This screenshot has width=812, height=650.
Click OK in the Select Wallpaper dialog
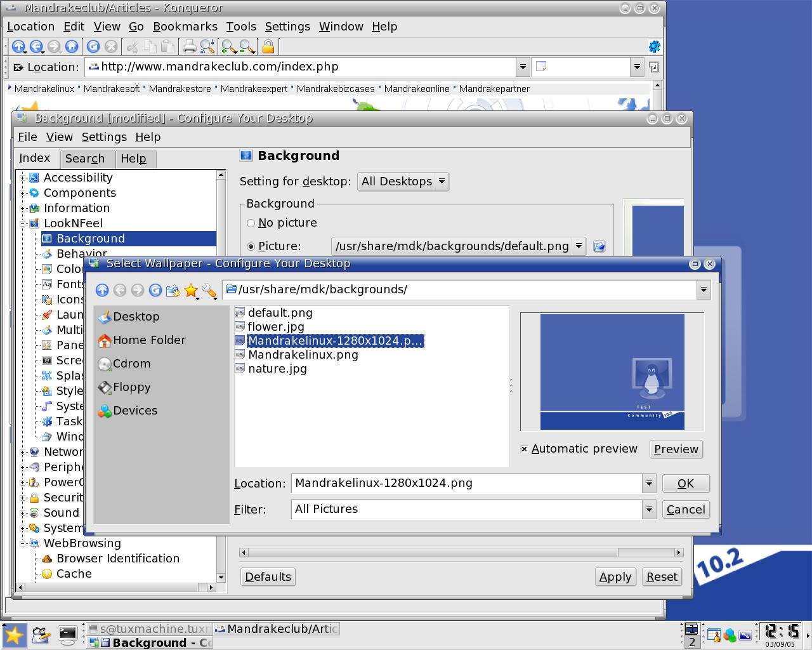(686, 484)
